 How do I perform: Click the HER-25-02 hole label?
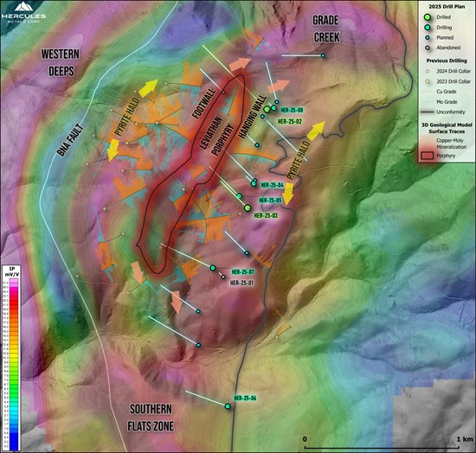click(x=290, y=121)
